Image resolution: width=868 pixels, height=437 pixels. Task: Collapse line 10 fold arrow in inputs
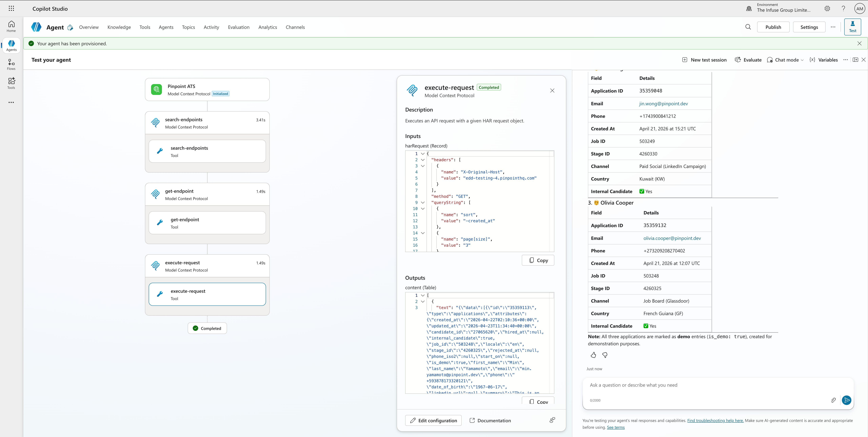pos(422,208)
